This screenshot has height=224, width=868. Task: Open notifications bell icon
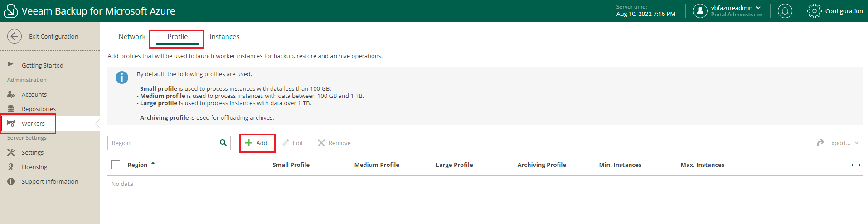[x=785, y=11]
